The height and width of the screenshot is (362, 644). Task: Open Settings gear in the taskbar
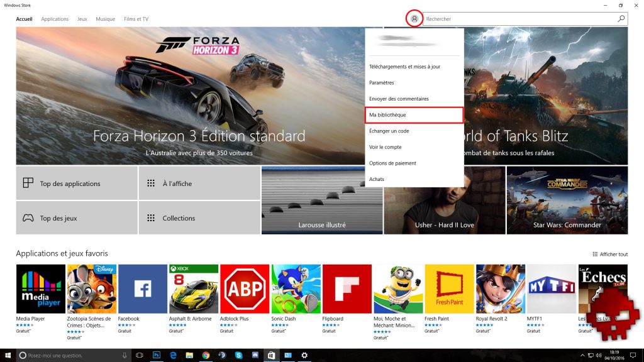pyautogui.click(x=304, y=355)
